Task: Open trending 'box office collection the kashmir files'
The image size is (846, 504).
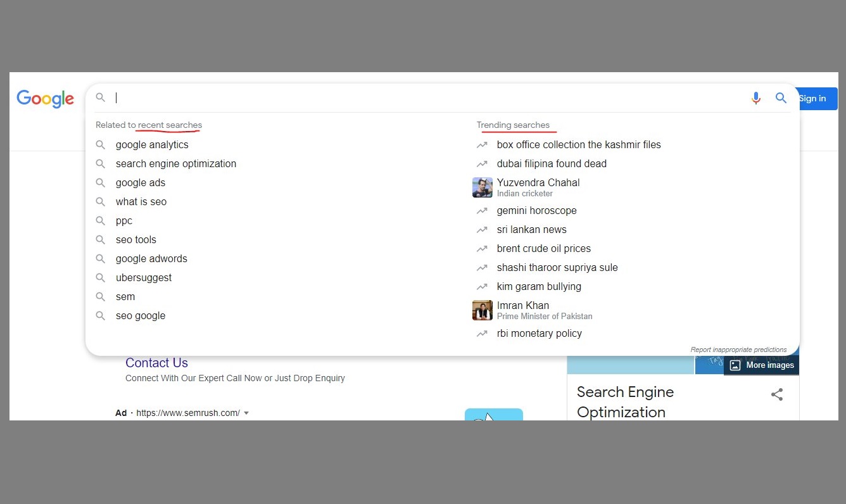Action: pos(579,144)
